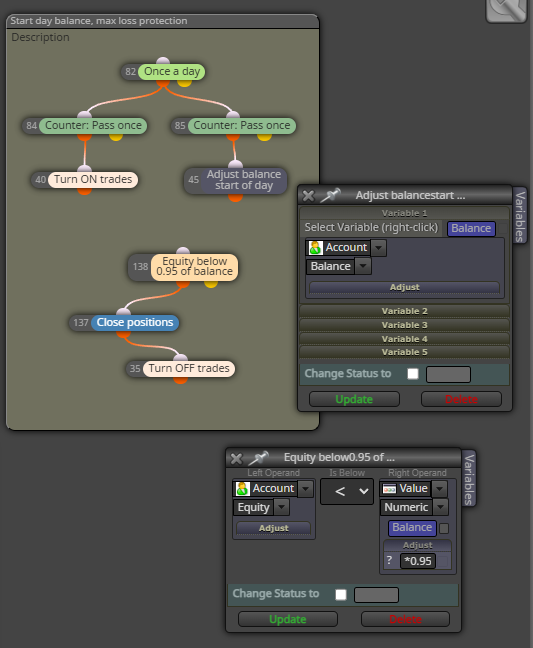Viewport: 533px width, 648px height.
Task: Open Value dropdown in Right Operand
Action: (440, 489)
